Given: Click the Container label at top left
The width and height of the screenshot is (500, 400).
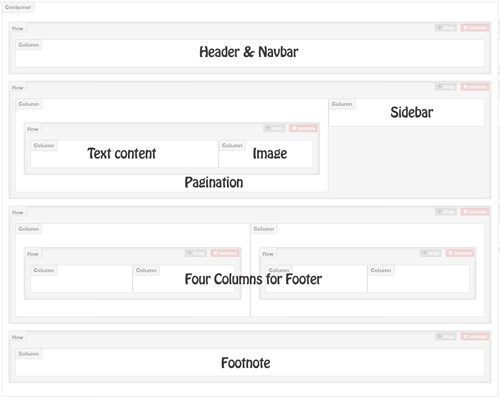Looking at the screenshot, I should coord(18,7).
